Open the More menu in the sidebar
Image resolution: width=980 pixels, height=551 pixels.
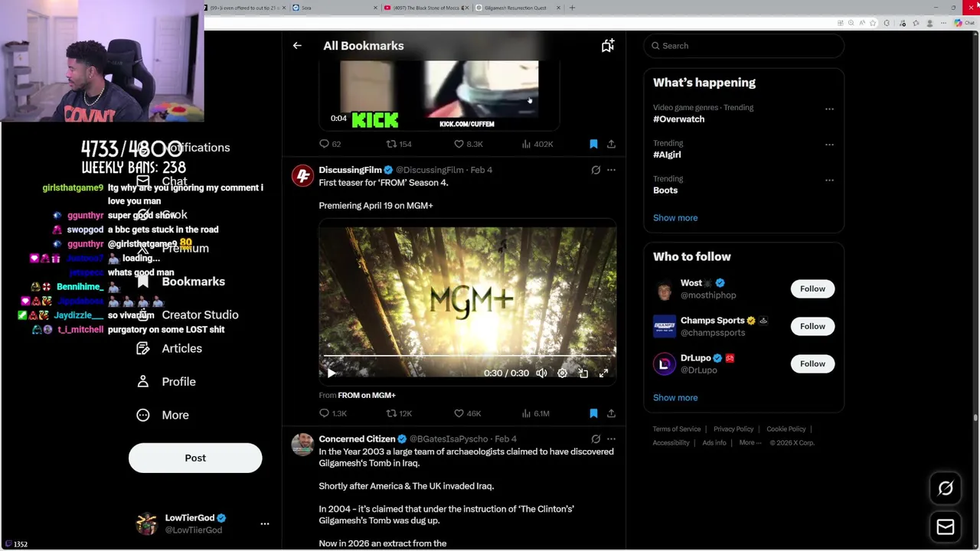[x=163, y=415]
